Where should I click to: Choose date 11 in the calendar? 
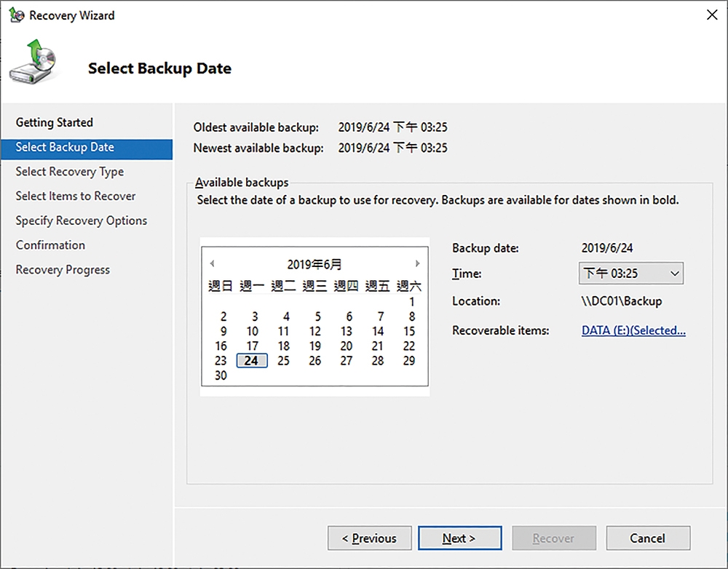(284, 331)
